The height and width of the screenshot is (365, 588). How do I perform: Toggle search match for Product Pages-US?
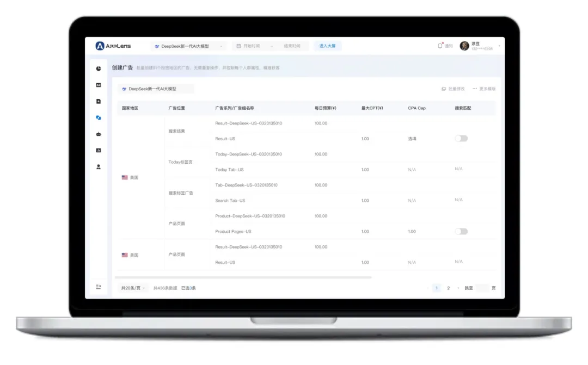pyautogui.click(x=461, y=232)
